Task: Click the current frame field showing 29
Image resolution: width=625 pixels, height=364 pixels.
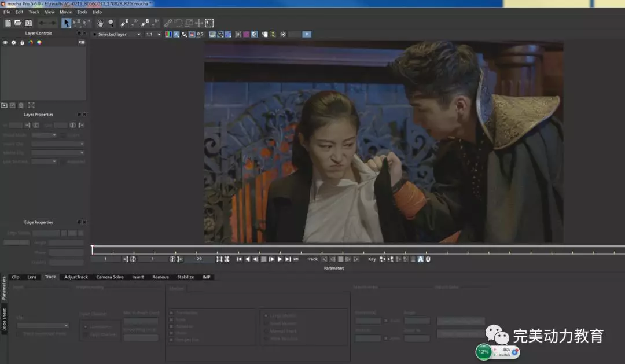Action: click(x=199, y=259)
